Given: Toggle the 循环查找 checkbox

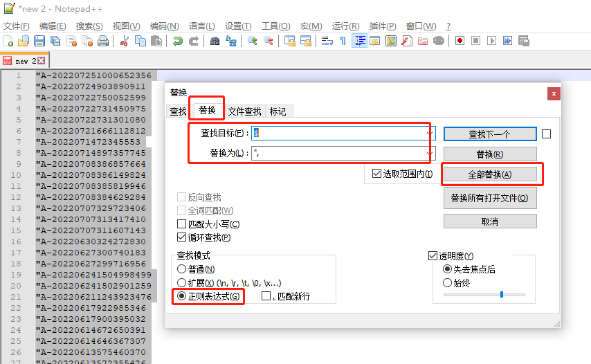Looking at the screenshot, I should (182, 237).
